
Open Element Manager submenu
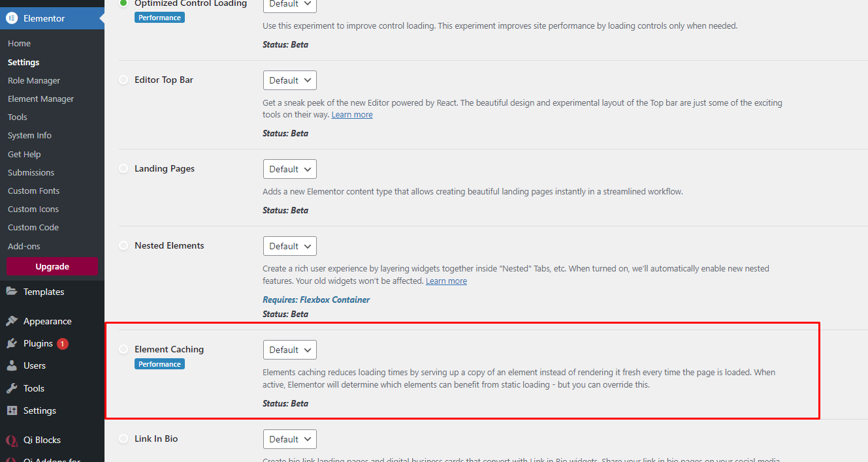[x=40, y=99]
